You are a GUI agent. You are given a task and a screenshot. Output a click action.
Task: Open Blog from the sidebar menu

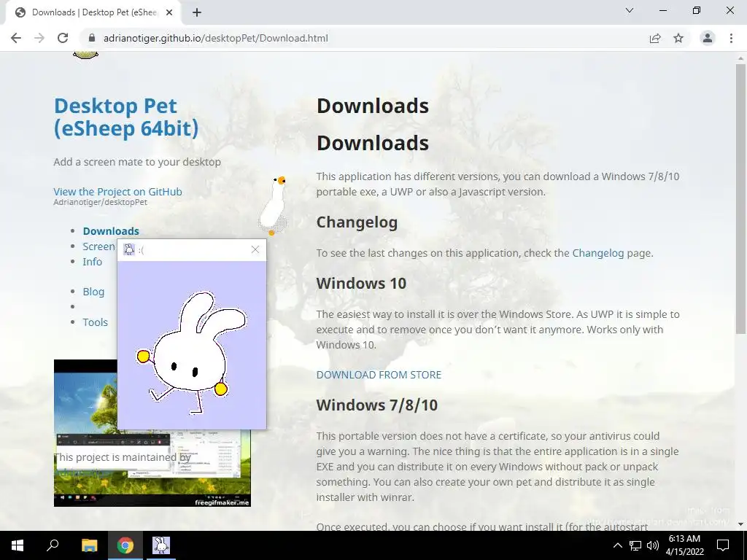[93, 292]
